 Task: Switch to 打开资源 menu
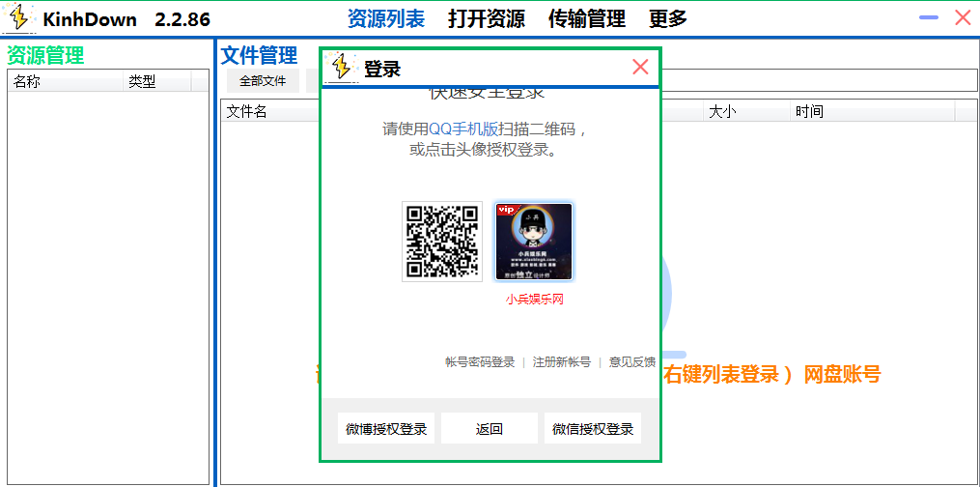coord(487,18)
